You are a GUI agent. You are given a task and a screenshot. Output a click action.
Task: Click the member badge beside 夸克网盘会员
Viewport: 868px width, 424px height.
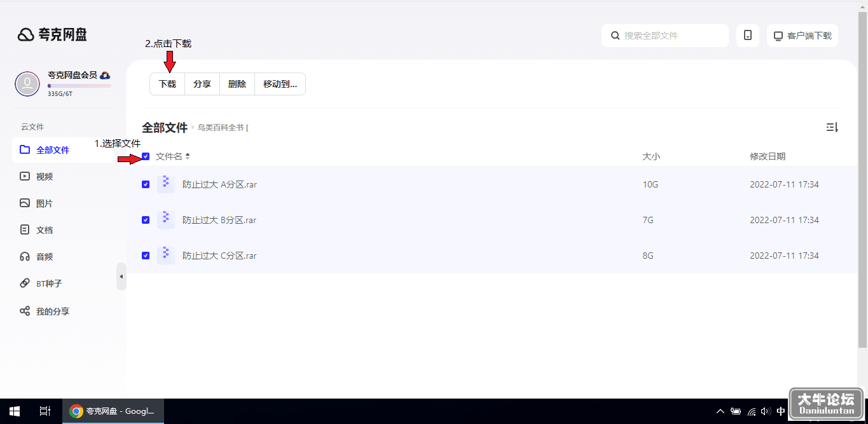point(106,75)
